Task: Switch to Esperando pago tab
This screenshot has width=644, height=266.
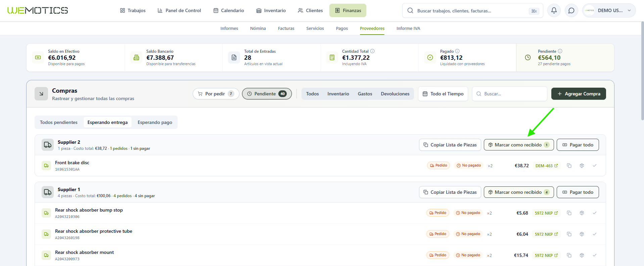Action: tap(155, 122)
